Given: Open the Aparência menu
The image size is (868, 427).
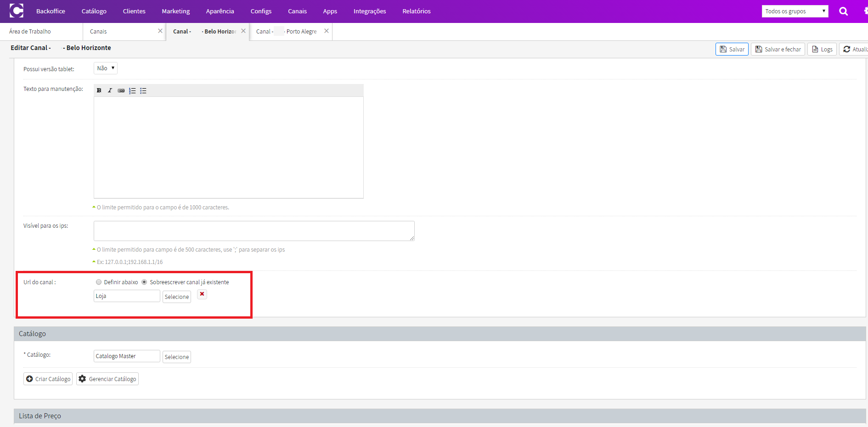Looking at the screenshot, I should click(x=220, y=11).
